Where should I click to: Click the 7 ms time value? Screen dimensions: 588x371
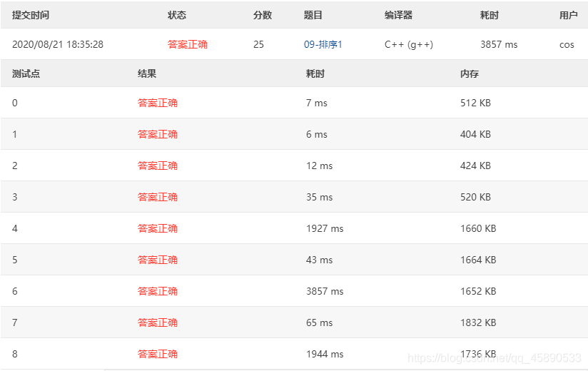(x=317, y=103)
